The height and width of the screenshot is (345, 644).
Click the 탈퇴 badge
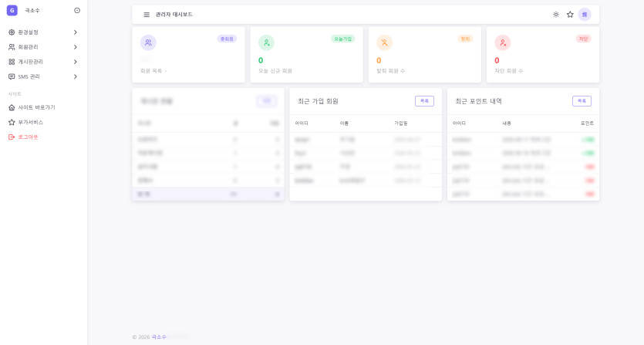pyautogui.click(x=465, y=39)
